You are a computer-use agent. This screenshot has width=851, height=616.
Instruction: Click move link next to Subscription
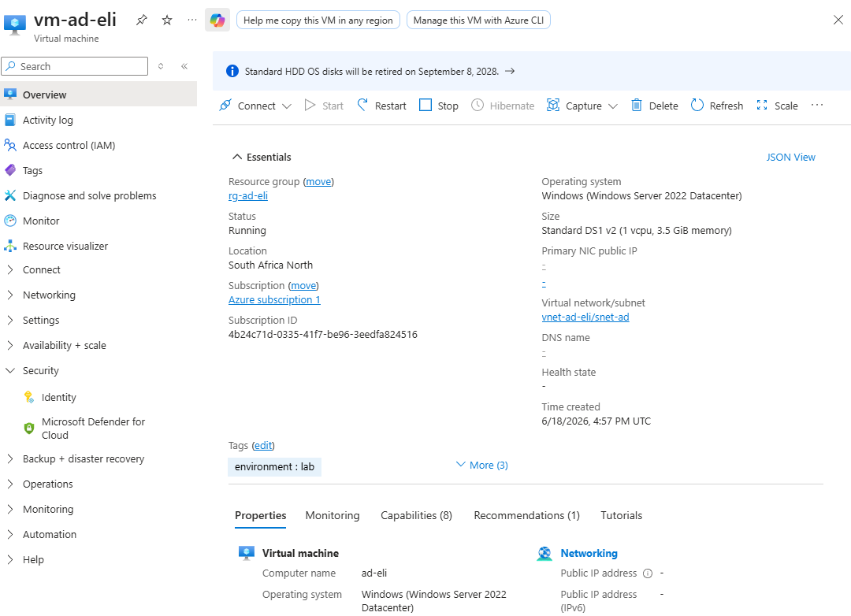pos(303,285)
